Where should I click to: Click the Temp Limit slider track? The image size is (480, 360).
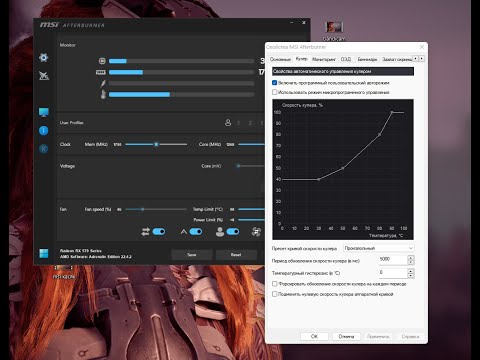tap(252, 209)
